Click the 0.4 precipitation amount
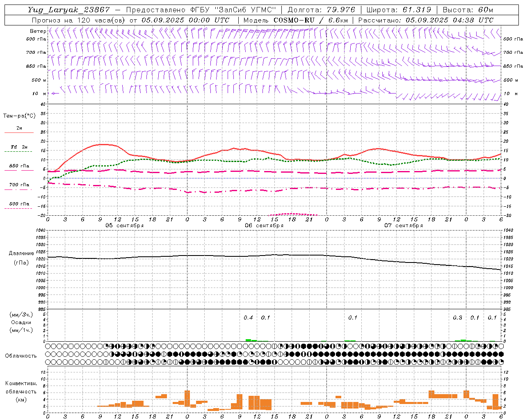Screen dimensions: 525x420 [248, 317]
